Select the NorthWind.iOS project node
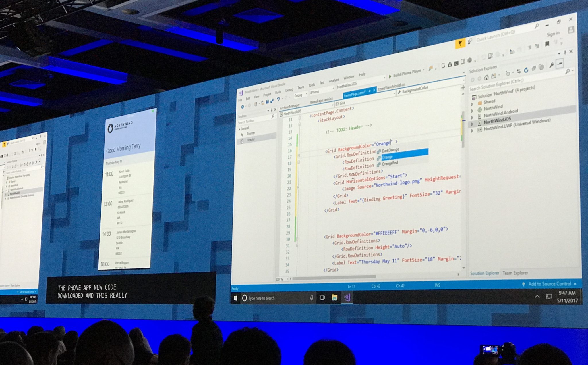Image resolution: width=588 pixels, height=365 pixels. 523,116
